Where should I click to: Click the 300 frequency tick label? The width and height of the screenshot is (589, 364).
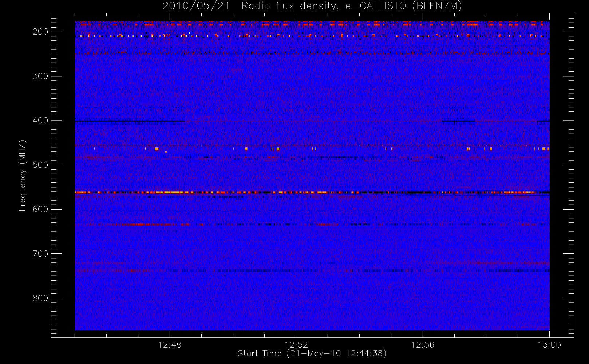(40, 76)
